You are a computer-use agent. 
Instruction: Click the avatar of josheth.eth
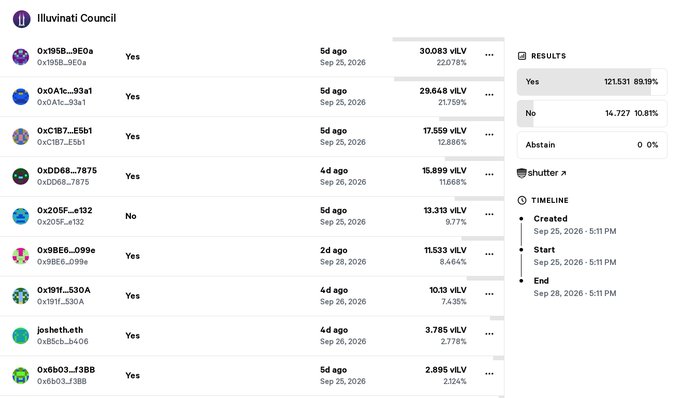tap(21, 336)
